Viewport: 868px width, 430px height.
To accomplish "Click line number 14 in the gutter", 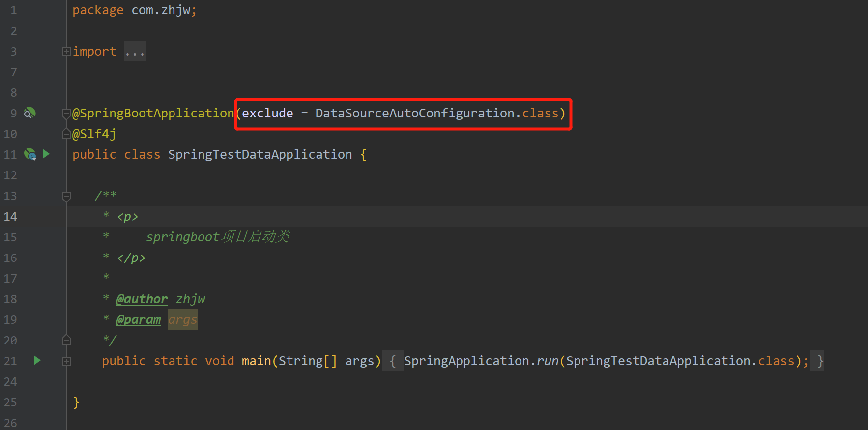I will click(10, 217).
